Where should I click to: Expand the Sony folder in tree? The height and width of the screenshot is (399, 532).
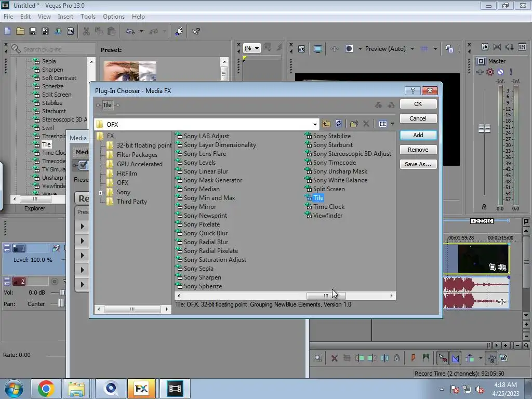click(100, 193)
